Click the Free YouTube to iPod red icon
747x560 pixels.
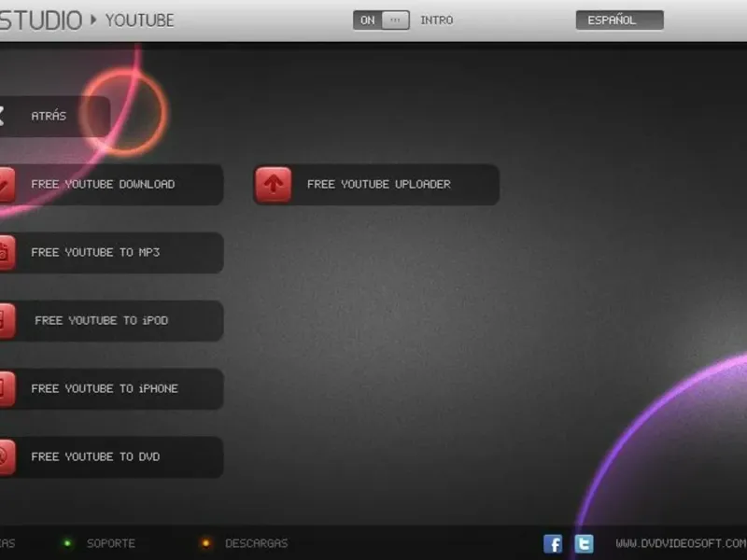pyautogui.click(x=7, y=320)
